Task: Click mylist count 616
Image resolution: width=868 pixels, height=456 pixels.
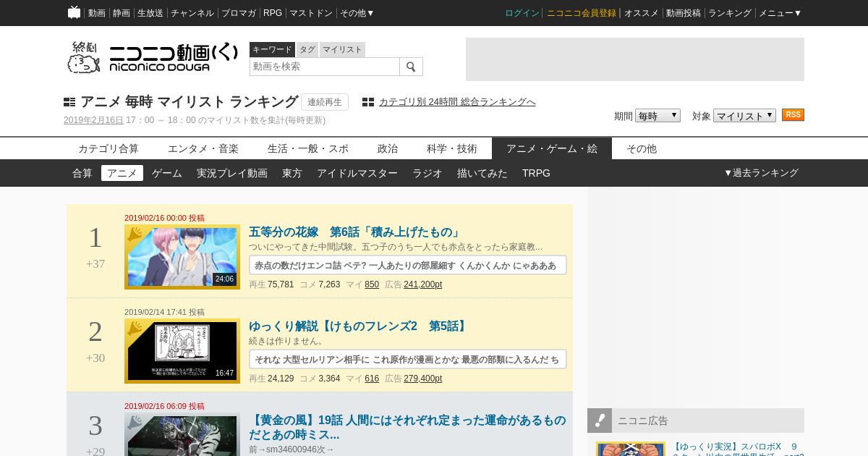Action: (x=372, y=379)
